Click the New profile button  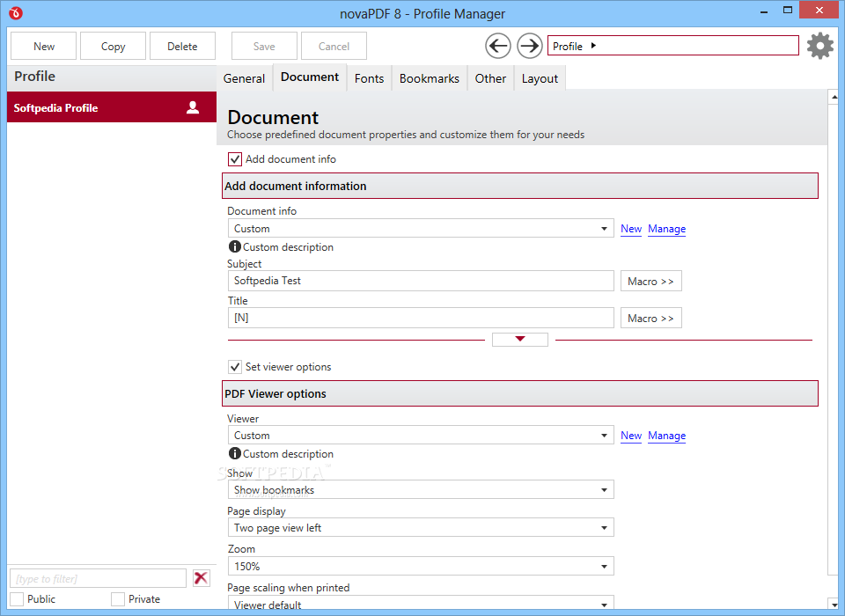[44, 47]
